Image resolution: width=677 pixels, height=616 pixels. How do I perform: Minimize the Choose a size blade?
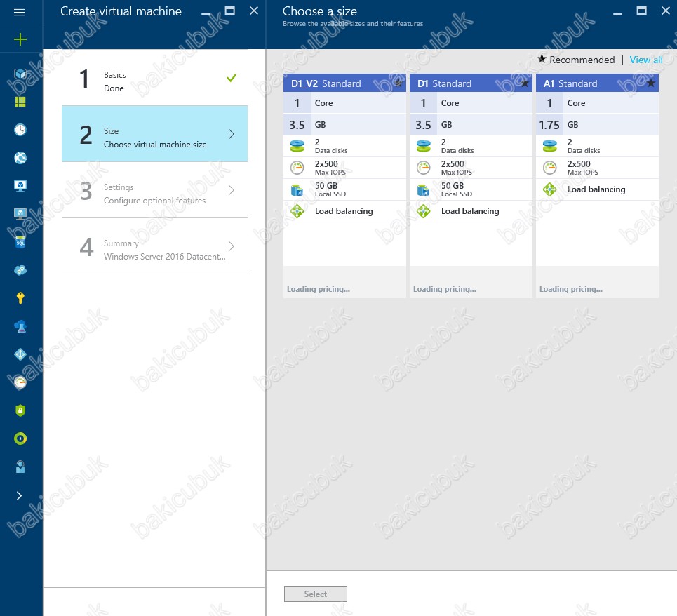click(x=617, y=14)
